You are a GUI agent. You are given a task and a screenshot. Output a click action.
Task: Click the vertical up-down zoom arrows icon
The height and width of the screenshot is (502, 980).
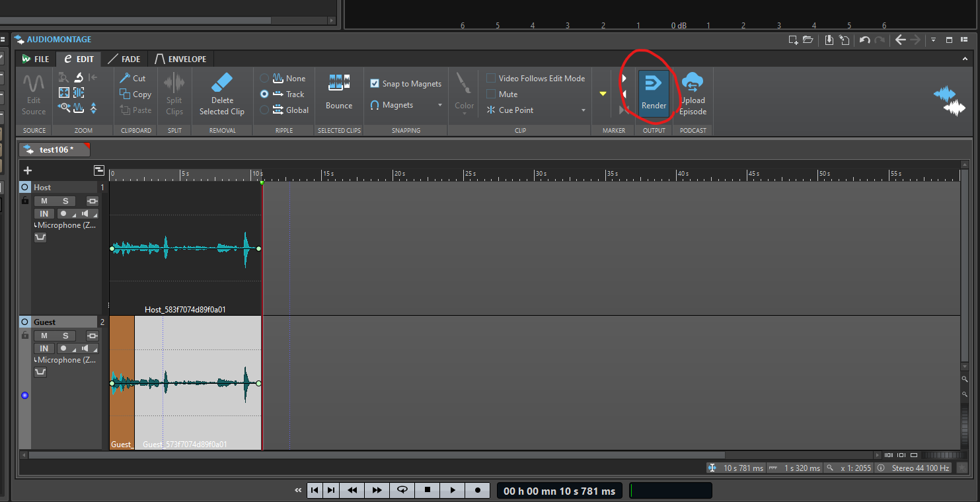coord(94,108)
